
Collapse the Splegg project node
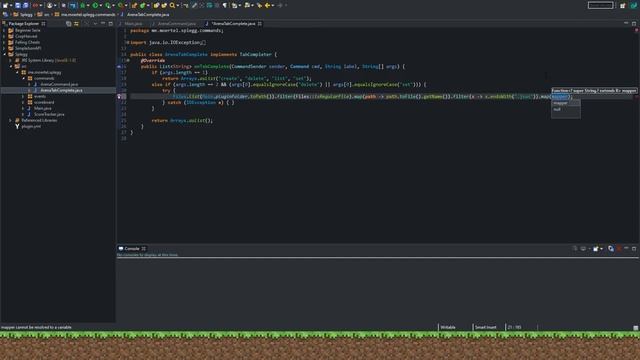pyautogui.click(x=4, y=54)
